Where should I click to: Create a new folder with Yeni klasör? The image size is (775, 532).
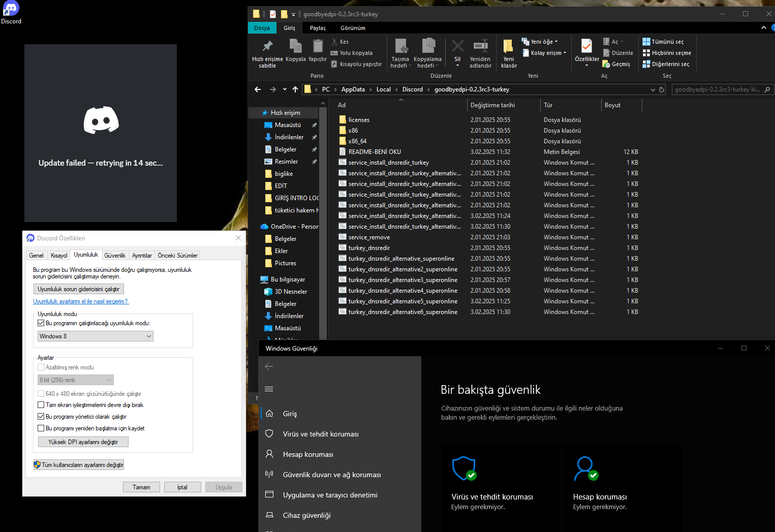pyautogui.click(x=509, y=54)
